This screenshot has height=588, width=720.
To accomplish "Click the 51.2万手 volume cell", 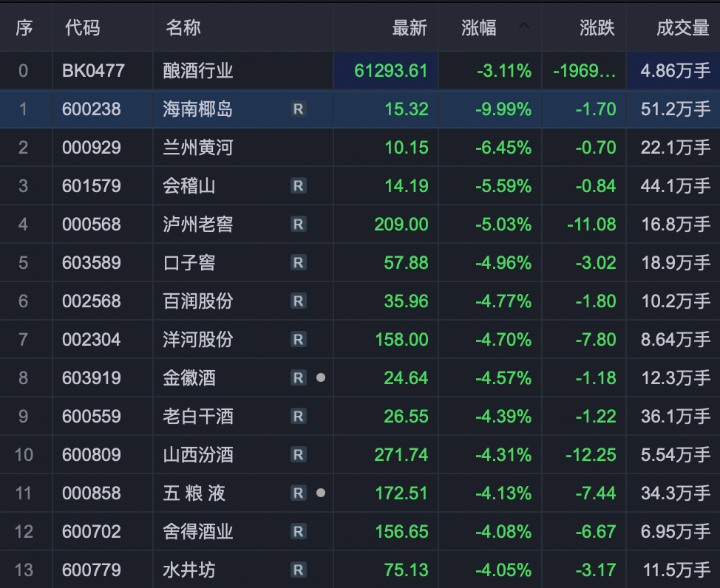I will coord(676,109).
